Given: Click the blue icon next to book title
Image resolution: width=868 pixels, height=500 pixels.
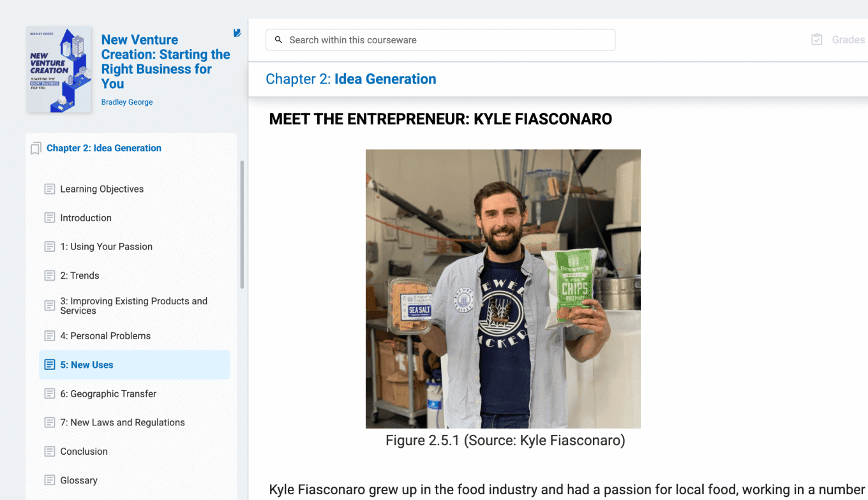Looking at the screenshot, I should (237, 33).
